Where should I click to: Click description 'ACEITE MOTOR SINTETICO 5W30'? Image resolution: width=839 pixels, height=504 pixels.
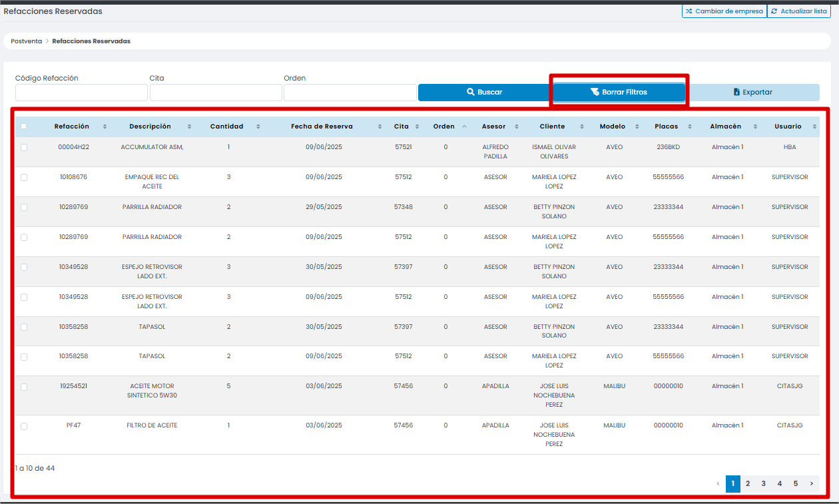coord(152,391)
